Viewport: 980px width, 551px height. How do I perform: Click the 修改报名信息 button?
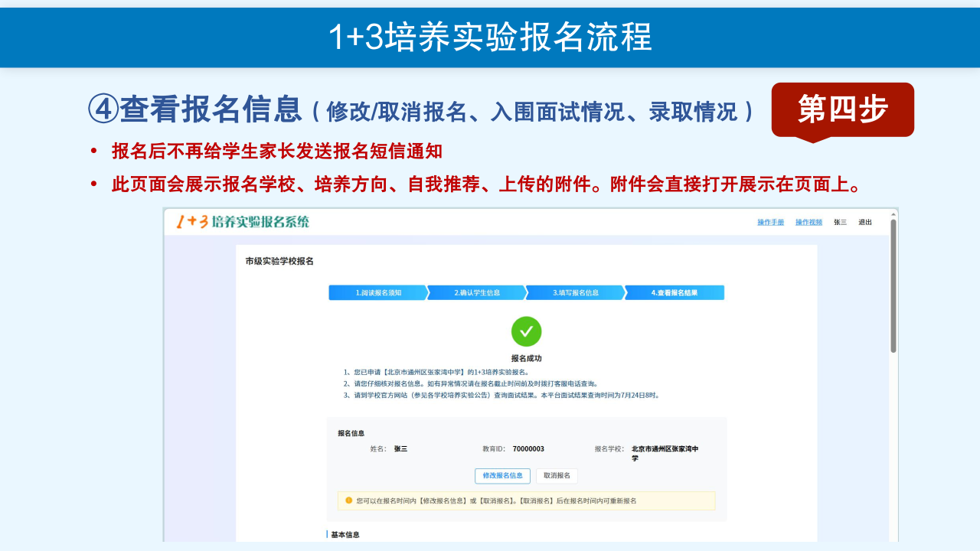click(502, 475)
